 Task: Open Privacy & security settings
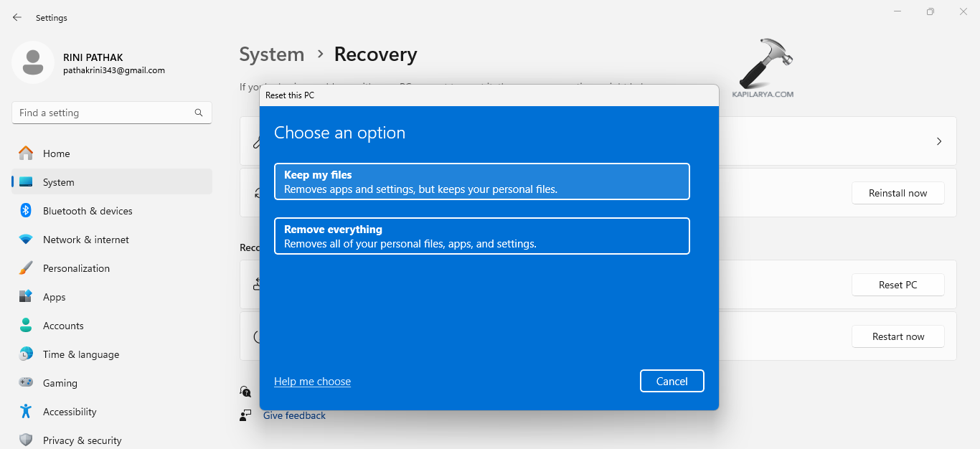(82, 440)
